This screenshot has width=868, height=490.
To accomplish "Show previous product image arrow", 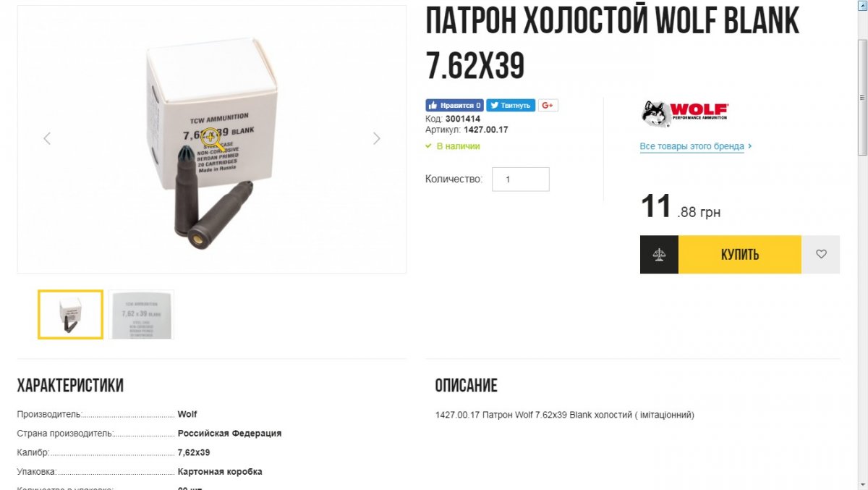I will (47, 138).
